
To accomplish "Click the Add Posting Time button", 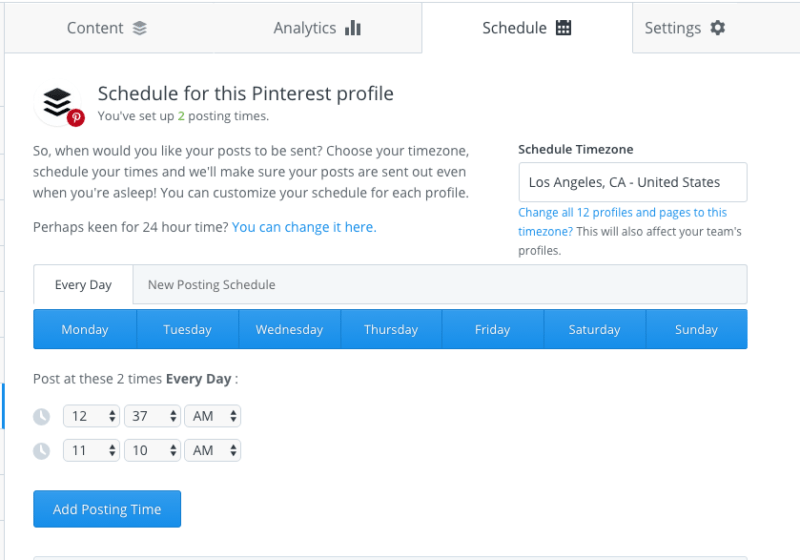I will tap(107, 509).
